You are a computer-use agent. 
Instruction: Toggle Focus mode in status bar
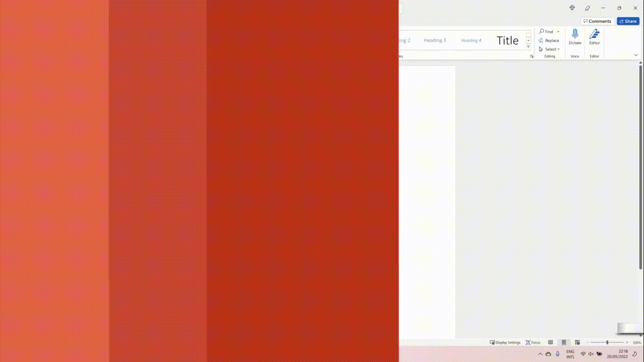(533, 342)
